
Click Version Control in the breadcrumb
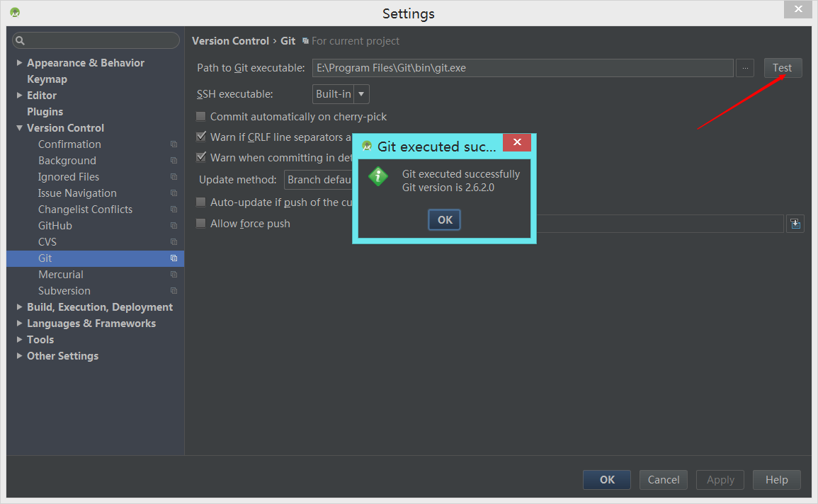[x=231, y=40]
